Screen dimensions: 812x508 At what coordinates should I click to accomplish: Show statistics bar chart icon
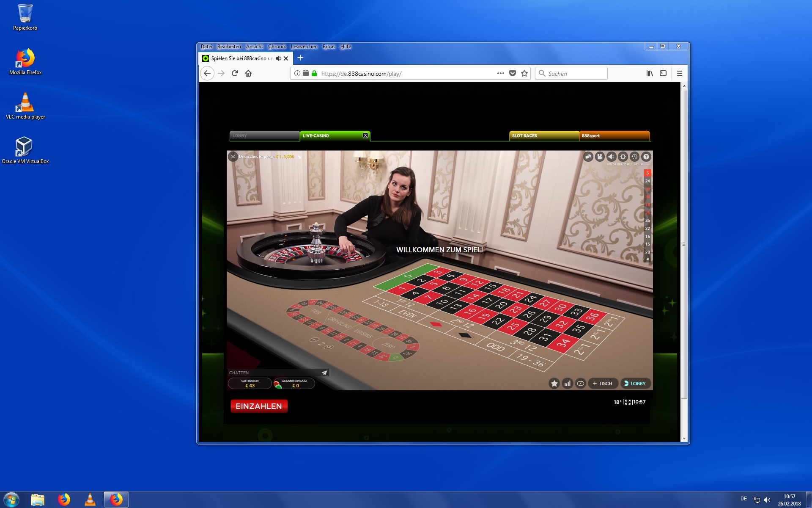point(568,384)
